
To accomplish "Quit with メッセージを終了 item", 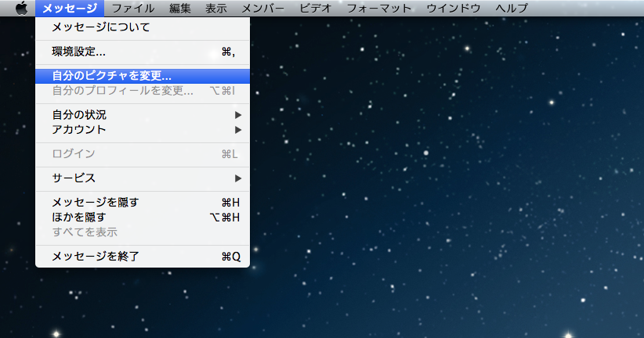I will 143,257.
